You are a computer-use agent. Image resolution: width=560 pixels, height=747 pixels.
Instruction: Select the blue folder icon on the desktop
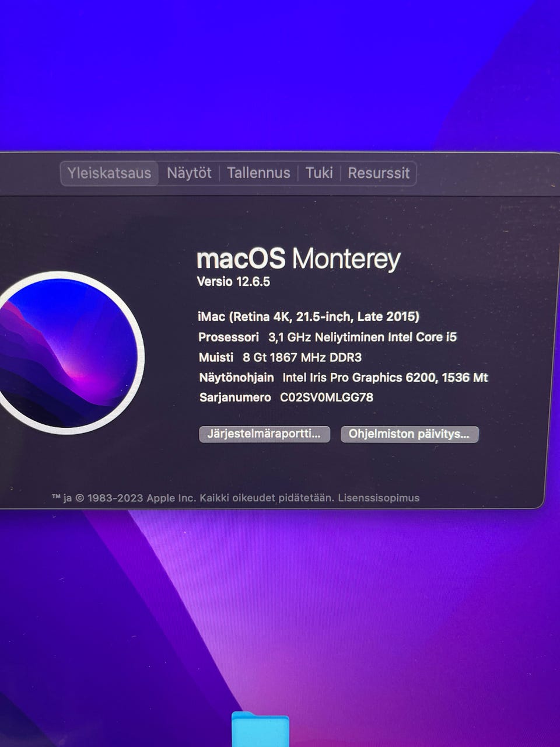[x=260, y=729]
